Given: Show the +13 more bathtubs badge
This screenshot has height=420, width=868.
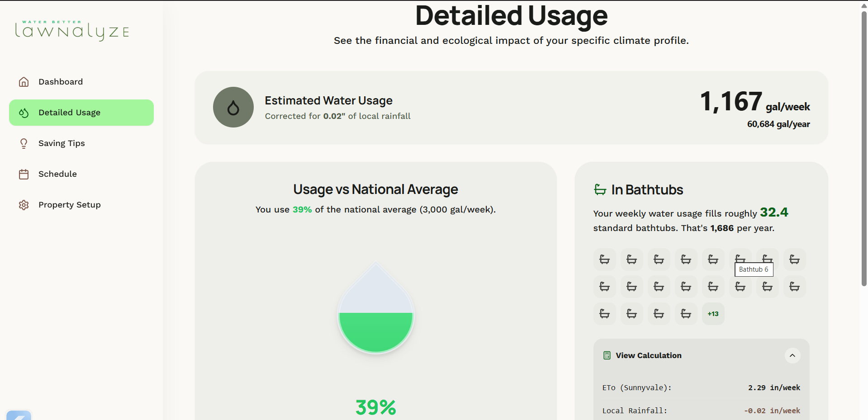Looking at the screenshot, I should pyautogui.click(x=713, y=314).
